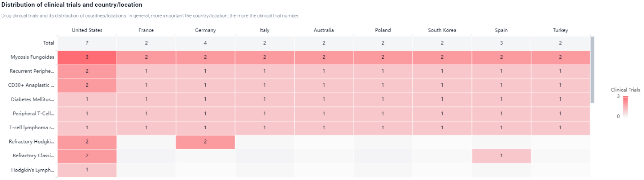Viewport: 644px width, 180px height.
Task: Click the Refractory Hodgkin Germany cell
Action: point(205,141)
